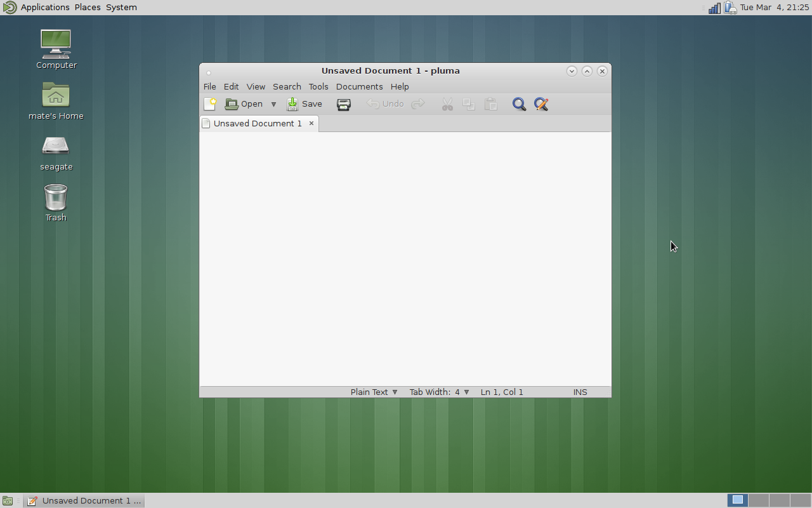Viewport: 812px width, 508px height.
Task: Open Find and Replace tool icon
Action: tap(541, 104)
